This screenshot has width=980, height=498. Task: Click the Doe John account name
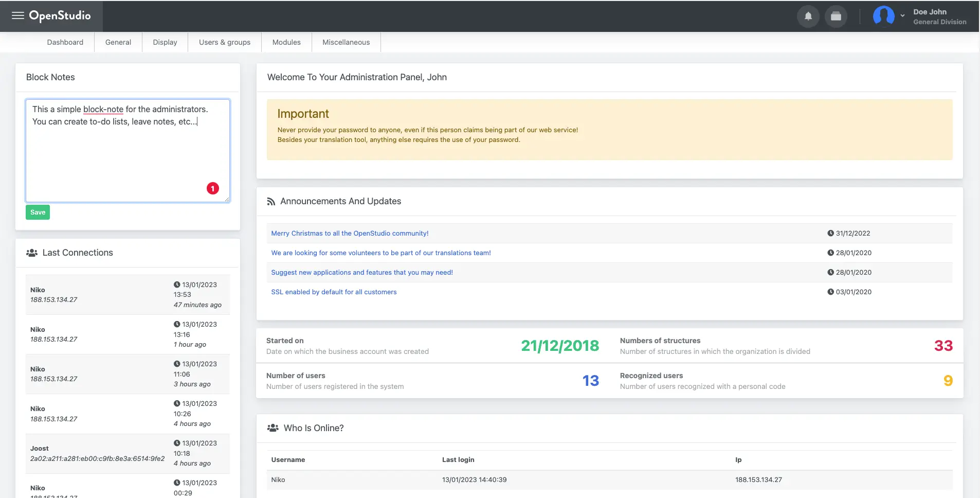tap(930, 12)
